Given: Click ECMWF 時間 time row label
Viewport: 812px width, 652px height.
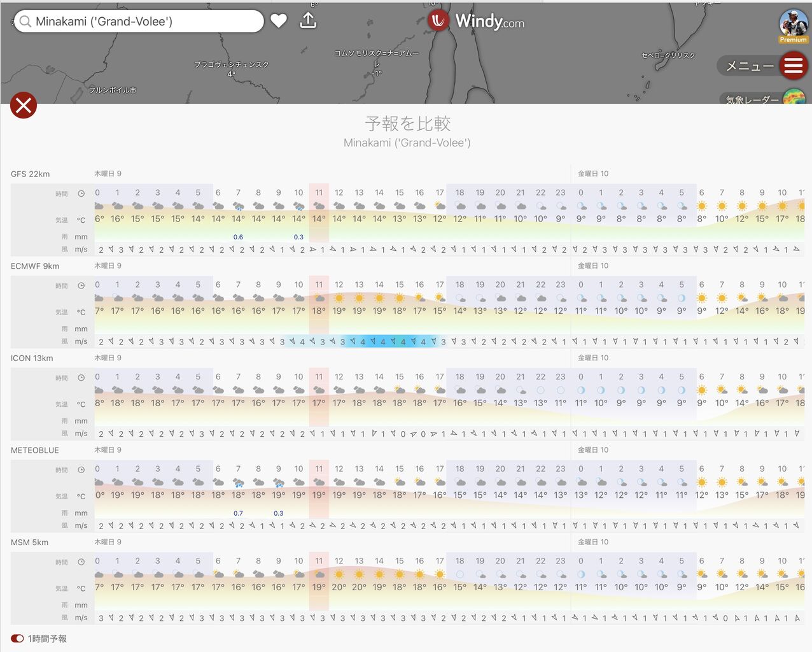Looking at the screenshot, I should (61, 286).
